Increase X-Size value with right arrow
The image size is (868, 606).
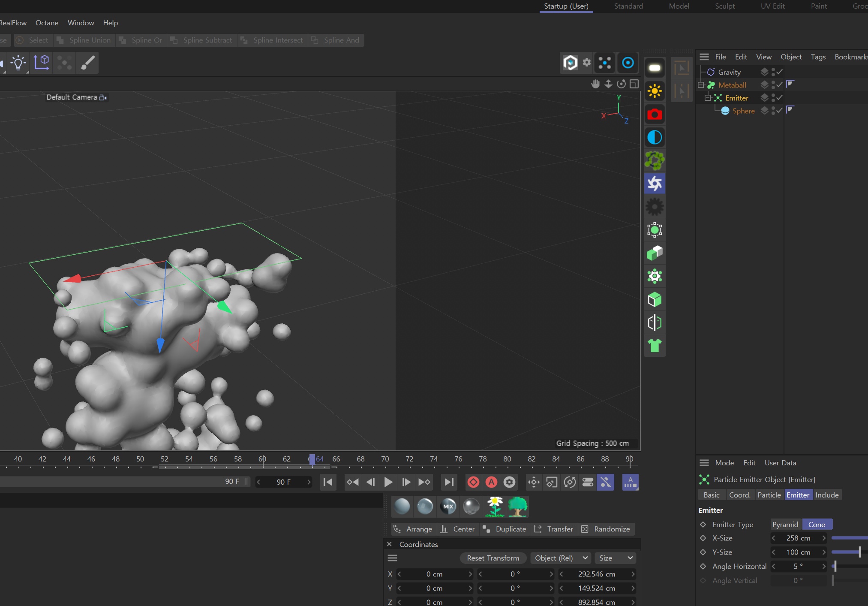pyautogui.click(x=823, y=538)
